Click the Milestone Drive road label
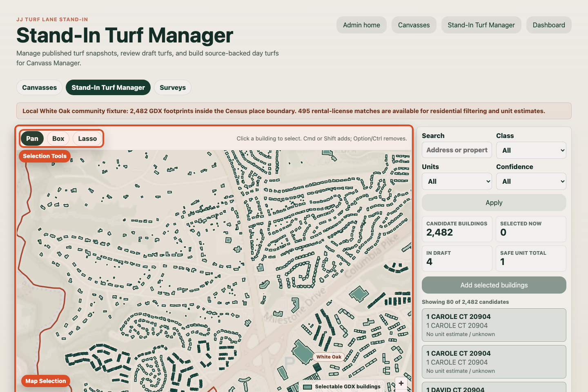588x392 pixels. pos(296,305)
